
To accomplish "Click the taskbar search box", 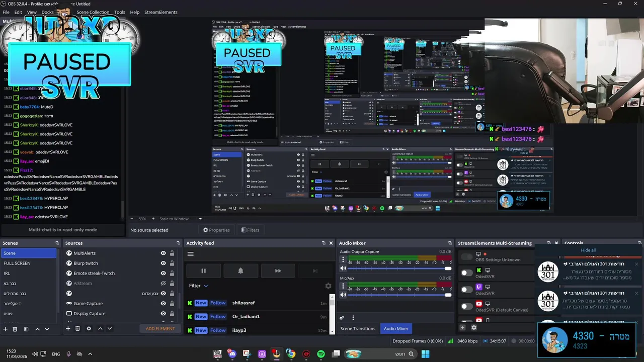I will tap(380, 354).
